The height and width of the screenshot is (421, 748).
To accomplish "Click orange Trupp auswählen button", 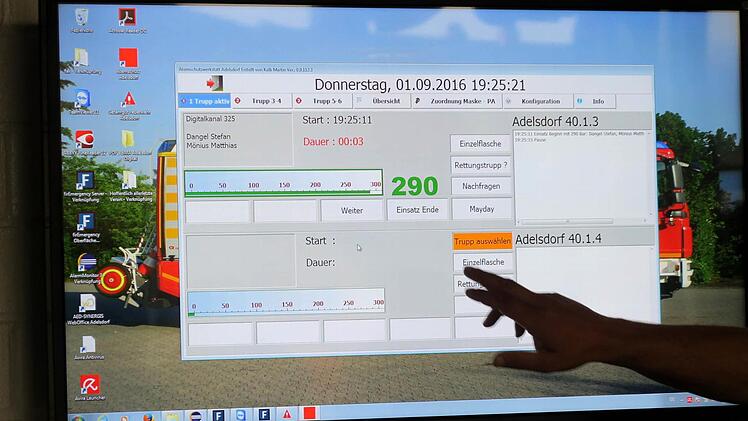I will coord(482,241).
